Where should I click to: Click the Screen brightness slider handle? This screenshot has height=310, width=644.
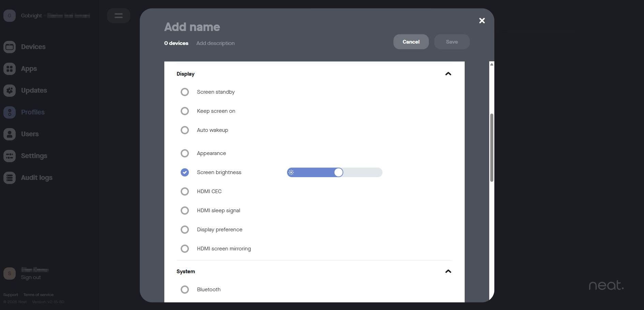click(x=338, y=172)
